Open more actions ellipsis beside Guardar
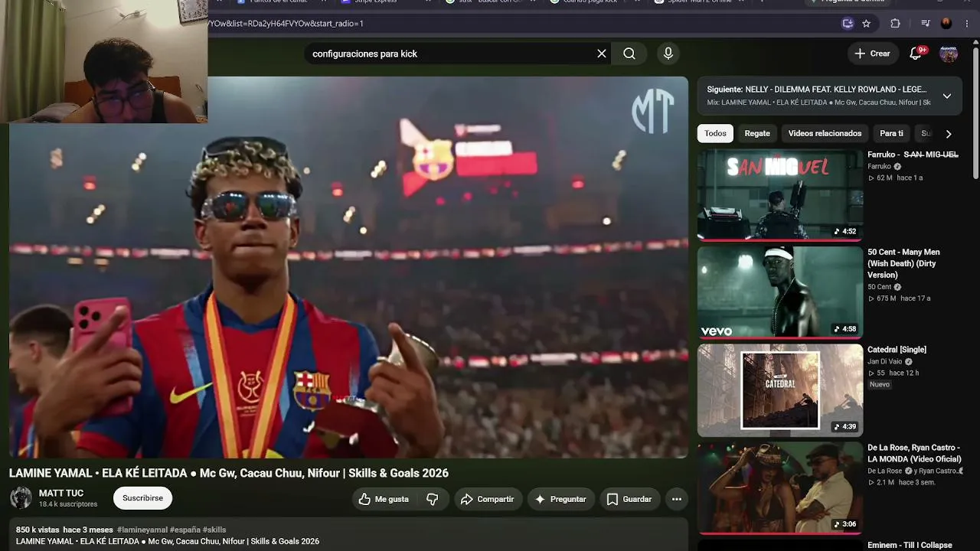The width and height of the screenshot is (980, 551). click(677, 499)
